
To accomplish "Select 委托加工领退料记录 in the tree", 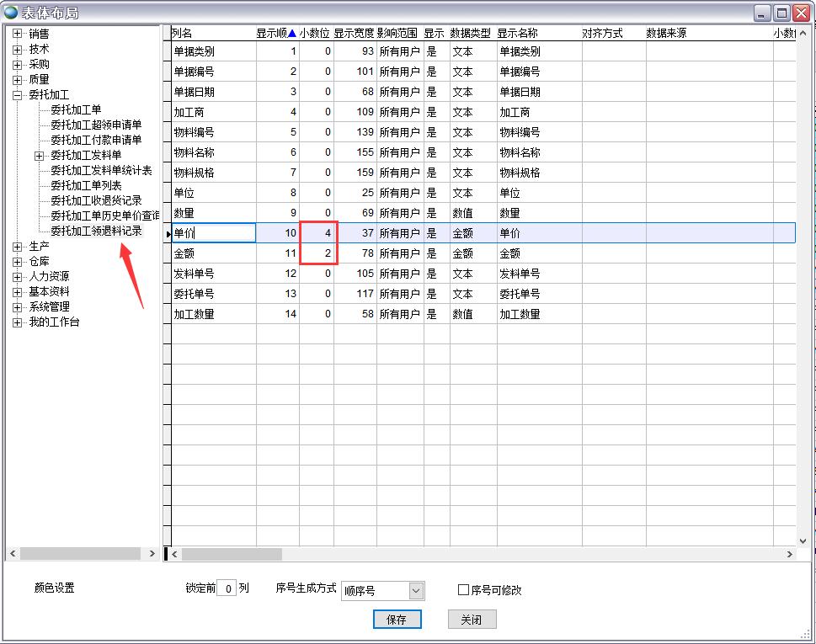I will coord(96,231).
